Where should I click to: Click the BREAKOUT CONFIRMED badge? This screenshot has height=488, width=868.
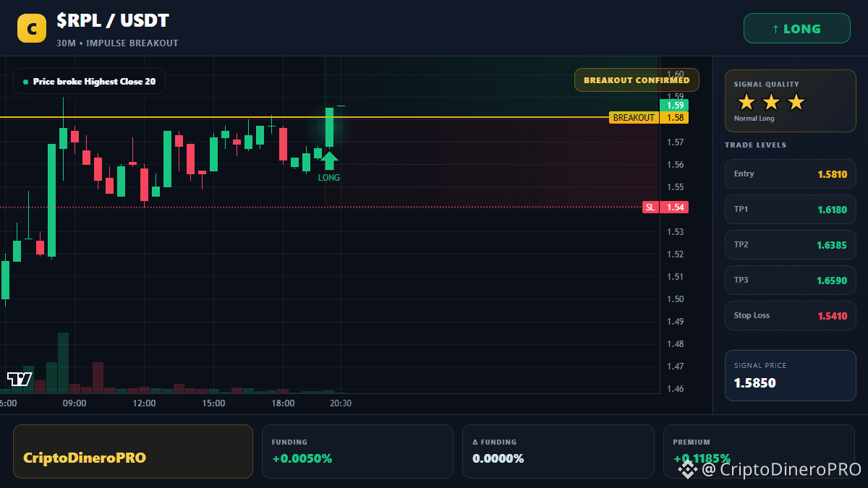coord(637,80)
